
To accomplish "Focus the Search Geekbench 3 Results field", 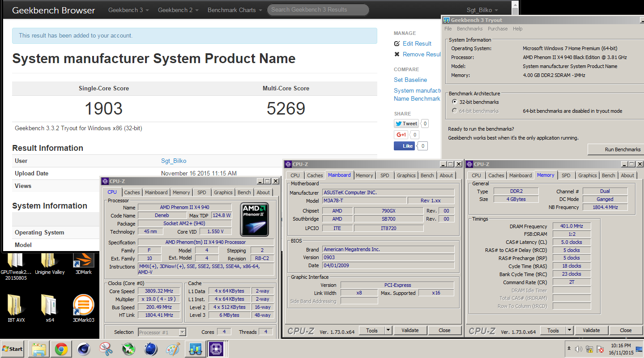I will tap(318, 9).
